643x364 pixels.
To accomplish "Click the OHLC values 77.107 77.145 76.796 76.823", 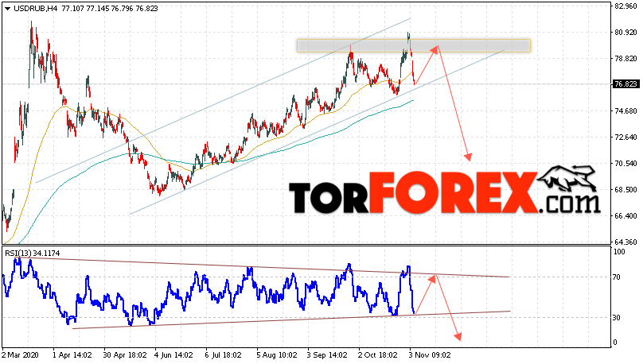I will click(110, 9).
